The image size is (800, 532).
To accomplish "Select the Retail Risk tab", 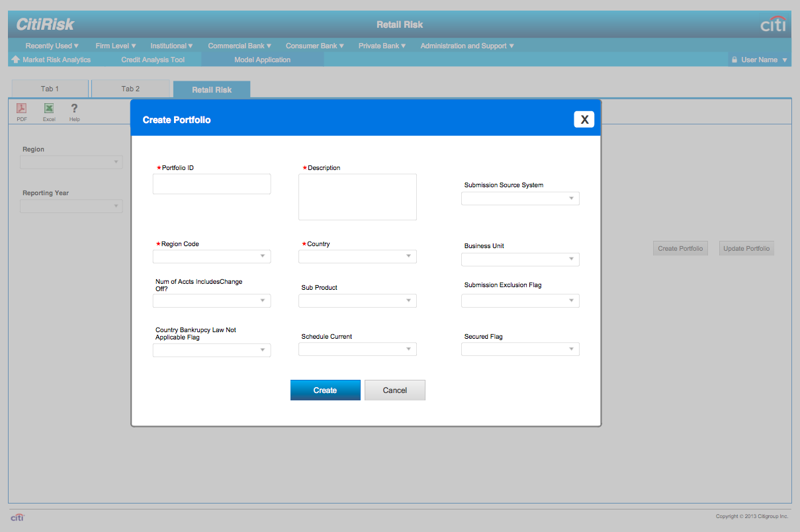I will tap(212, 89).
